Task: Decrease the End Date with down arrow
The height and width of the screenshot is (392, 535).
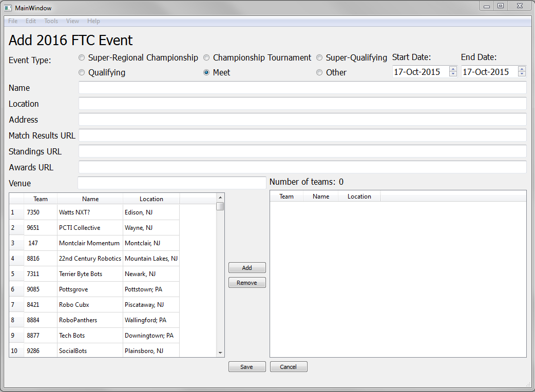Action: [522, 74]
